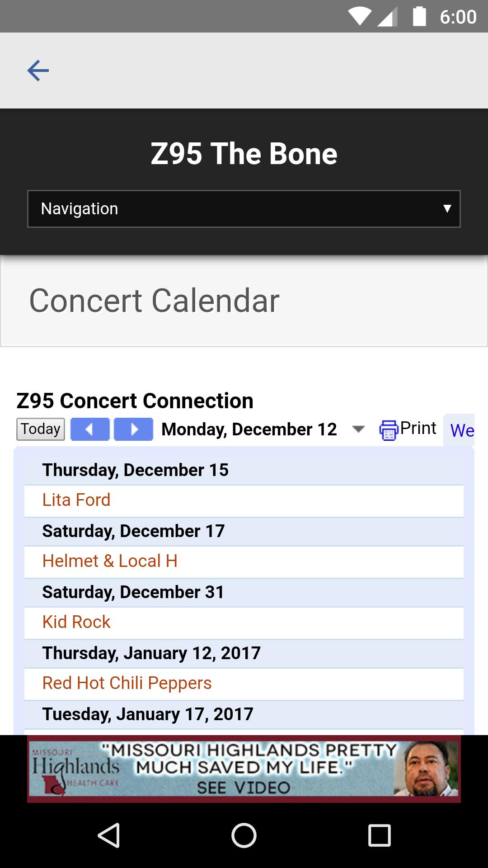Click the Today button

[x=41, y=429]
